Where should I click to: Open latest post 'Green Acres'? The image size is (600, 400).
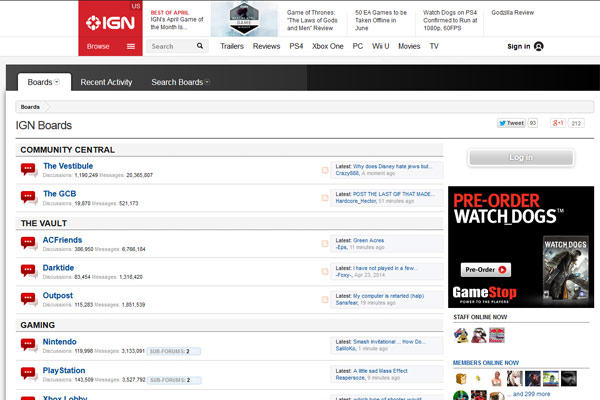point(368,240)
